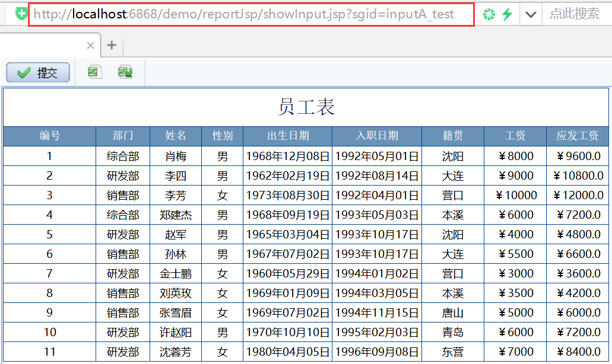Click the 编号 column header

coord(50,136)
